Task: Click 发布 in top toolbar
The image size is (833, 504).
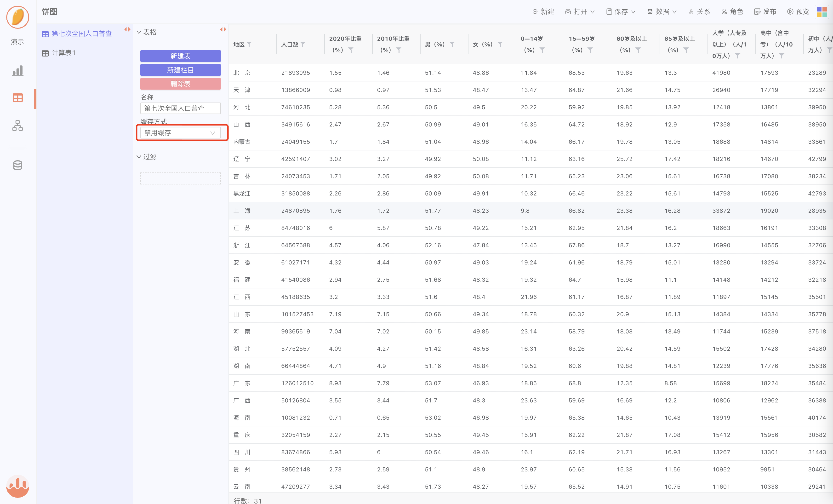Action: click(x=765, y=12)
